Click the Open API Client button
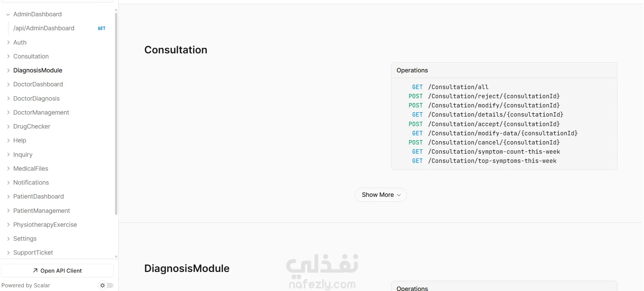 coord(57,271)
